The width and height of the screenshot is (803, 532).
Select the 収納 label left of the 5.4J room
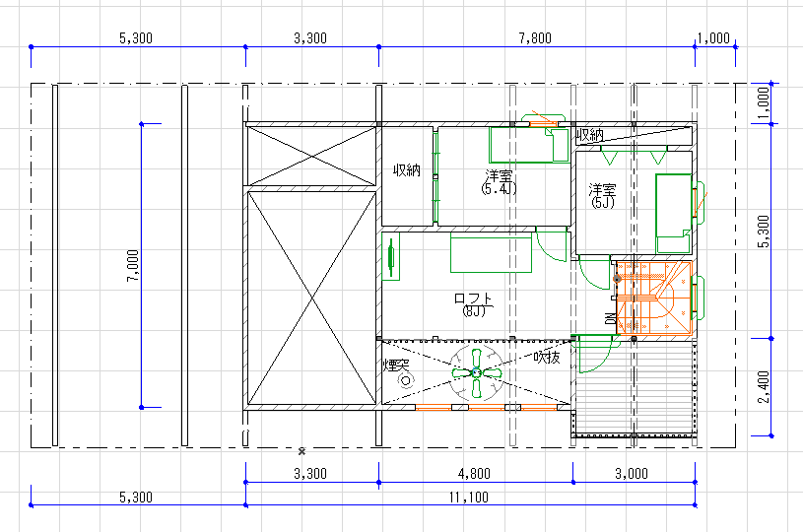(x=407, y=169)
